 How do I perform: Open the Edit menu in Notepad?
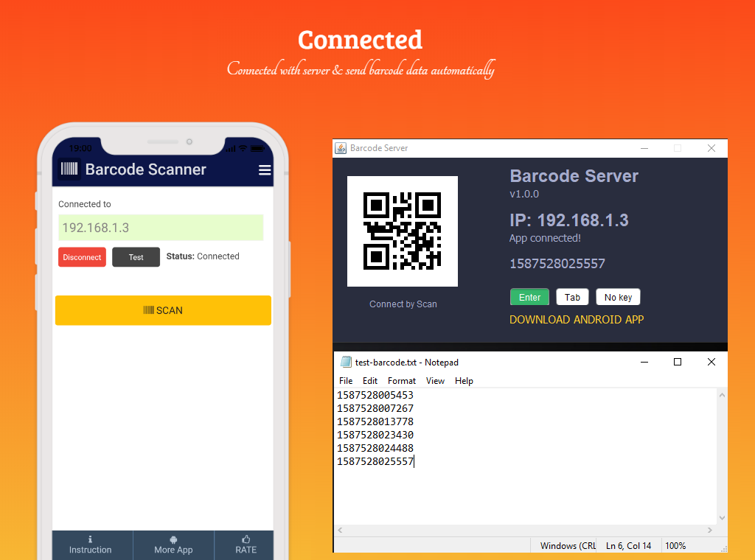pyautogui.click(x=370, y=380)
